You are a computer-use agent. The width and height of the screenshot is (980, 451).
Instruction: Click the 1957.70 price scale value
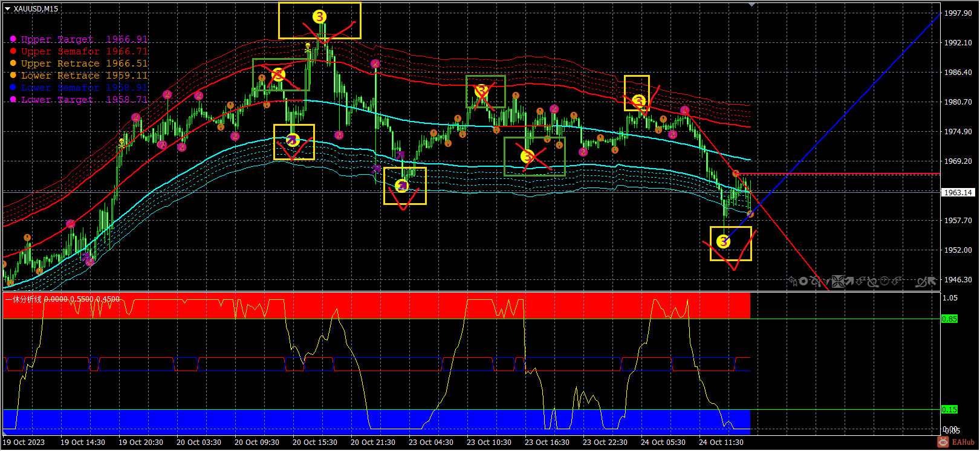click(x=958, y=221)
